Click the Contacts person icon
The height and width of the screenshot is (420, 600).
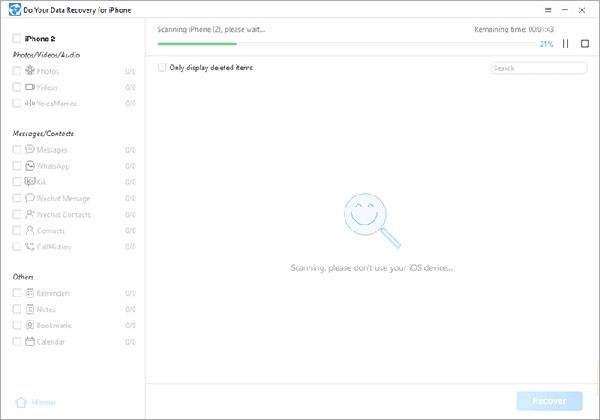pyautogui.click(x=30, y=230)
